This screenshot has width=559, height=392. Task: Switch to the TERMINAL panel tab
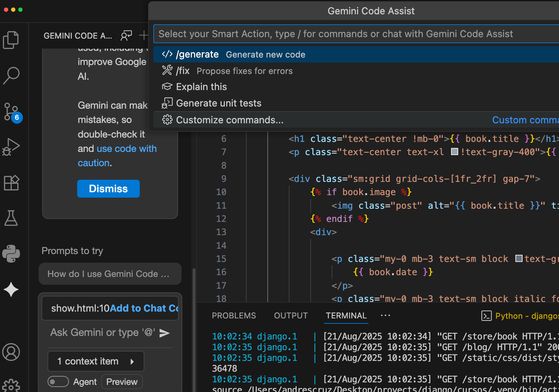pyautogui.click(x=346, y=316)
